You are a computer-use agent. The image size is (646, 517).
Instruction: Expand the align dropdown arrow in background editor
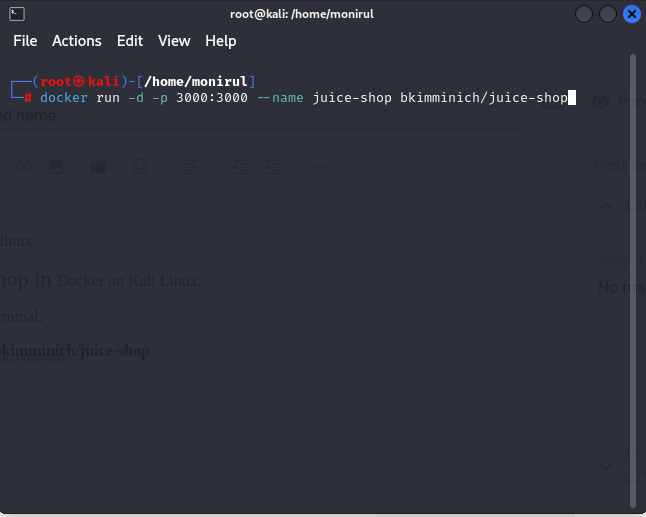click(x=208, y=168)
